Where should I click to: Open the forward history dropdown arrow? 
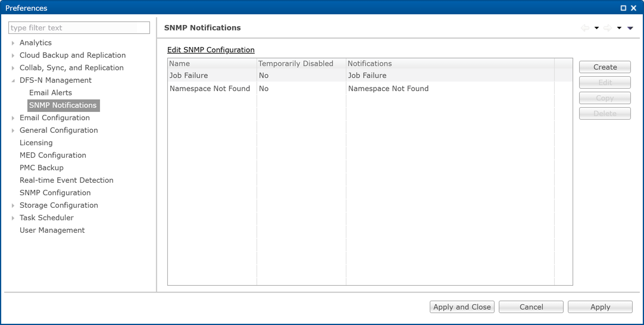click(620, 29)
